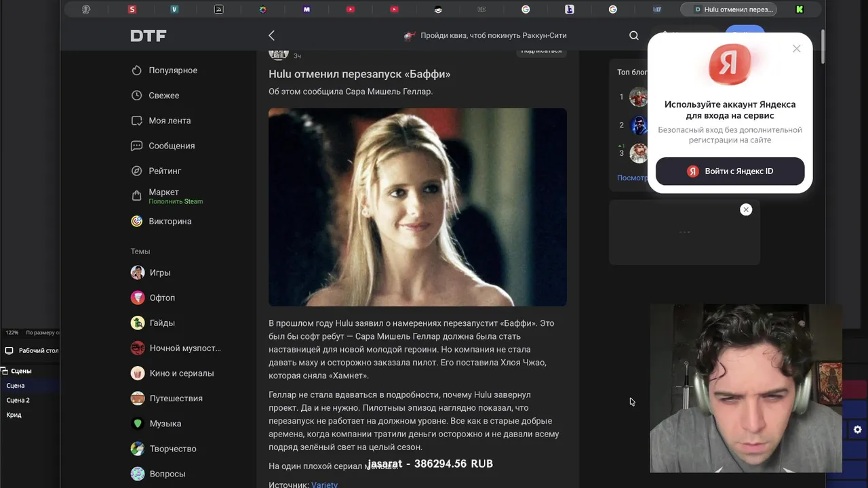This screenshot has width=868, height=488.
Task: Click the Офтоп topic icon
Action: click(138, 298)
